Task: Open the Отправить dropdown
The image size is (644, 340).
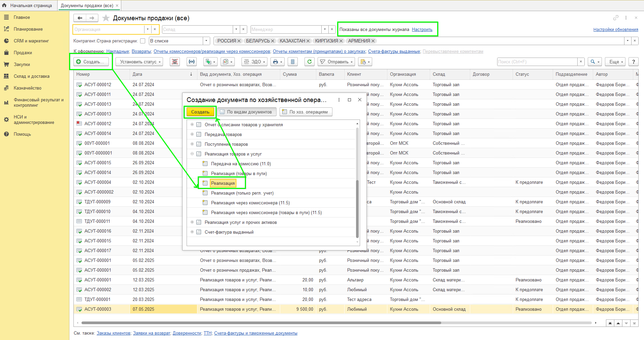Action: [x=336, y=62]
